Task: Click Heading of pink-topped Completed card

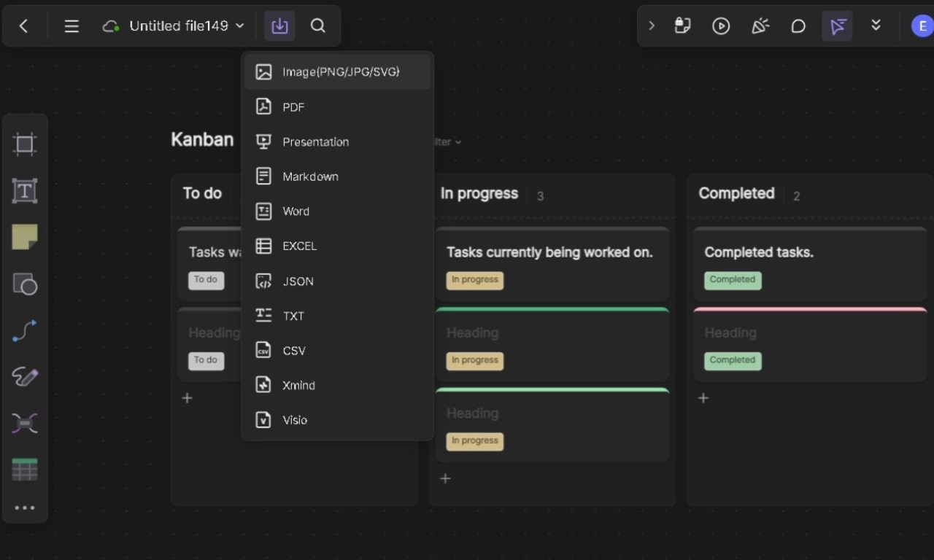Action: [x=730, y=332]
